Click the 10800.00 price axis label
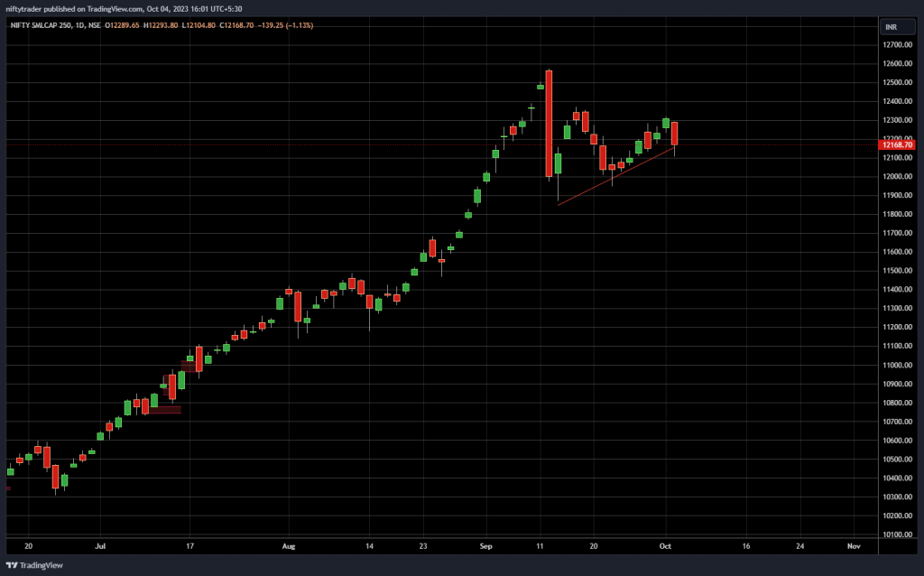The height and width of the screenshot is (576, 924). click(x=898, y=403)
